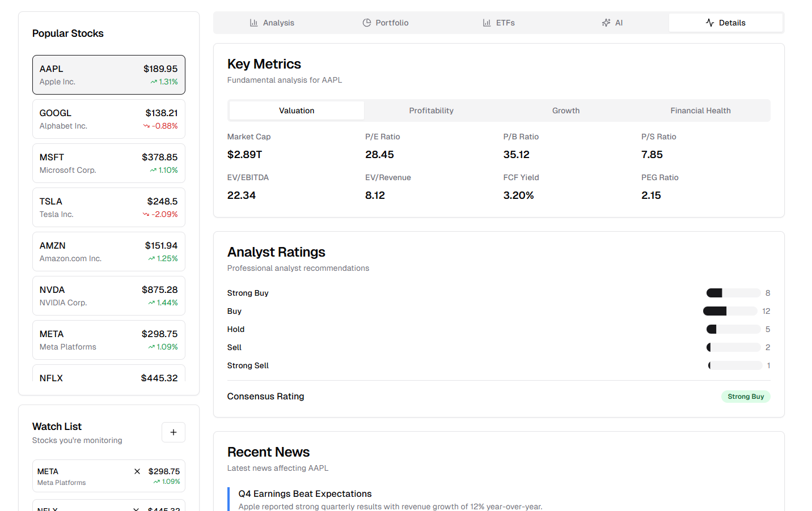812x511 pixels.
Task: Pick the TSLA Tesla Inc. card
Action: click(109, 207)
